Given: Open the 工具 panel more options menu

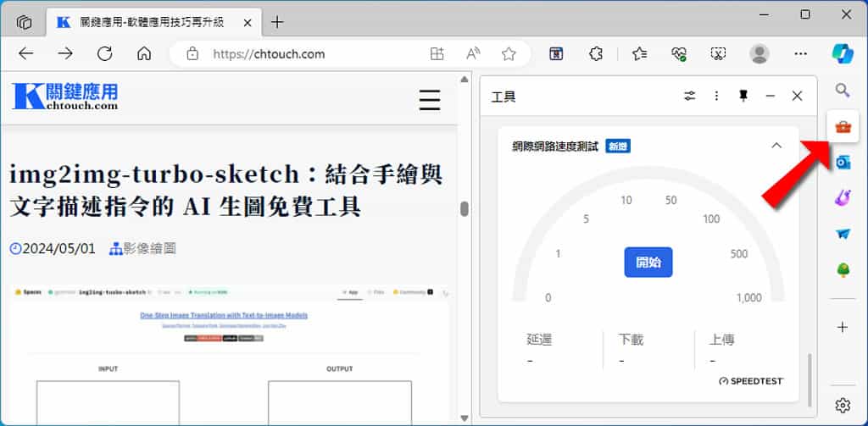Looking at the screenshot, I should (717, 96).
